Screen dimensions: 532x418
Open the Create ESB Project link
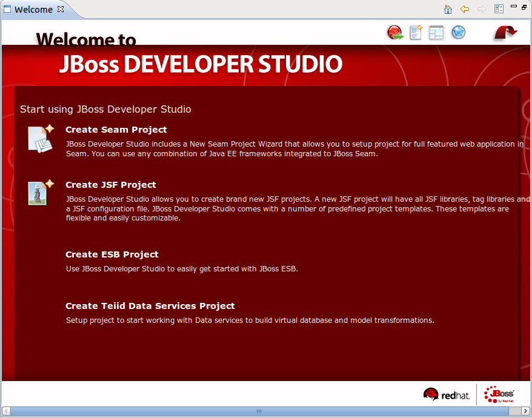112,254
